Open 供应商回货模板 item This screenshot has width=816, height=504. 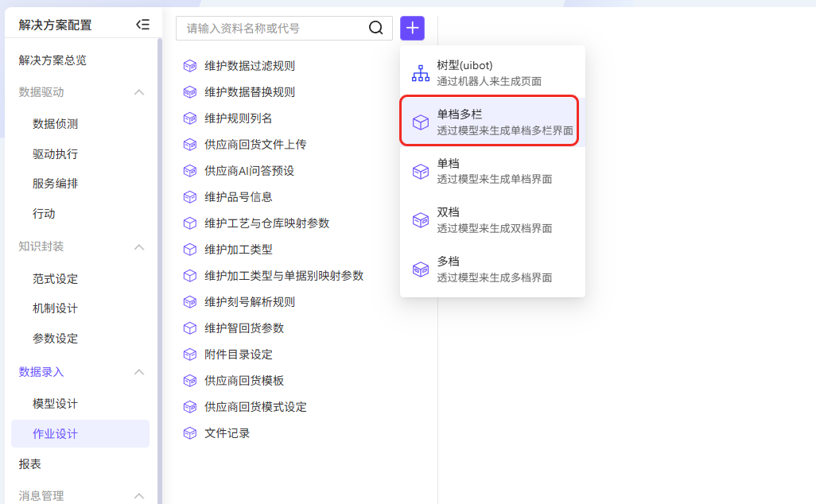pos(244,381)
